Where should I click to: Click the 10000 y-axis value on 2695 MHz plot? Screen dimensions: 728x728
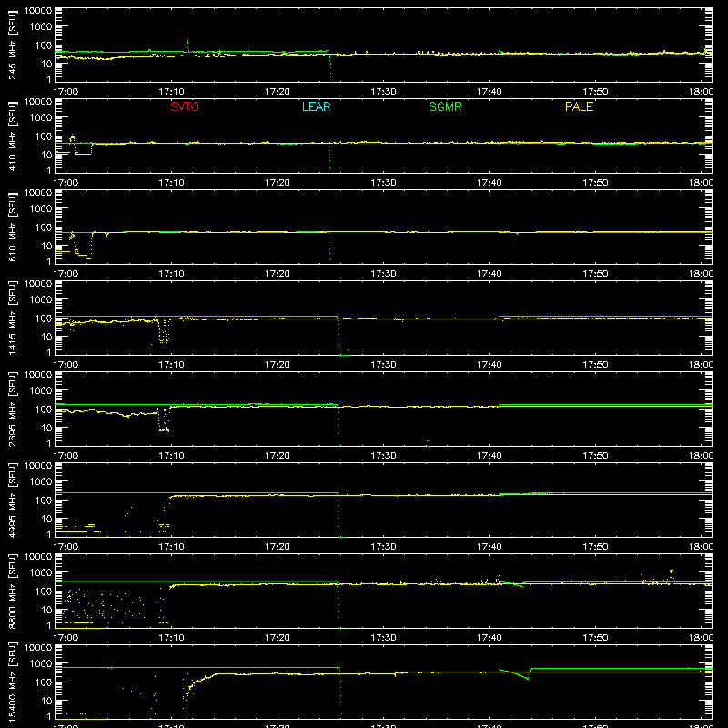click(x=38, y=375)
